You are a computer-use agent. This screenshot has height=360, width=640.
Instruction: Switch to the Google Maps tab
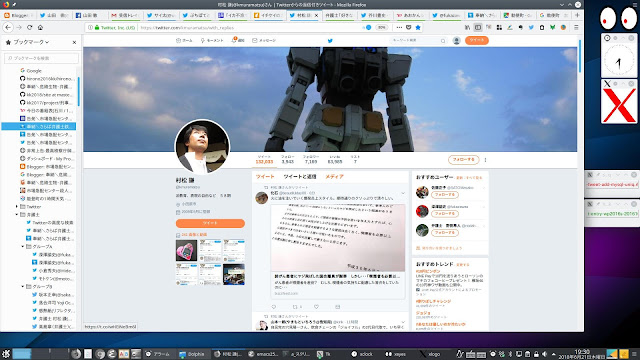(518, 15)
